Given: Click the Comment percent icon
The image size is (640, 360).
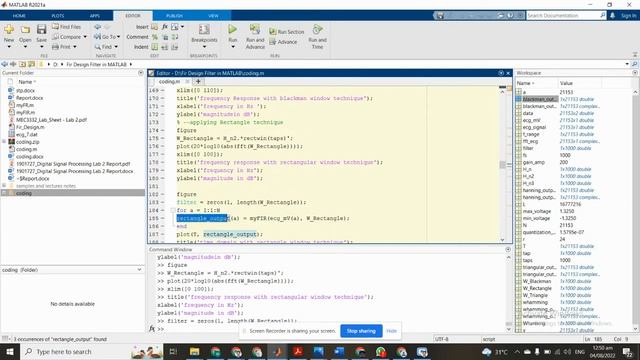Looking at the screenshot, I should pyautogui.click(x=155, y=37).
